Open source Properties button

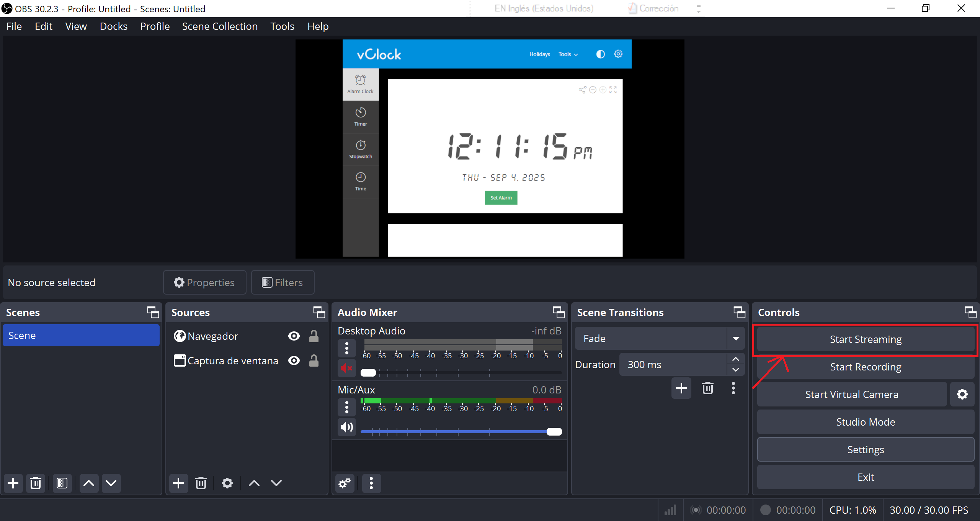tap(204, 282)
